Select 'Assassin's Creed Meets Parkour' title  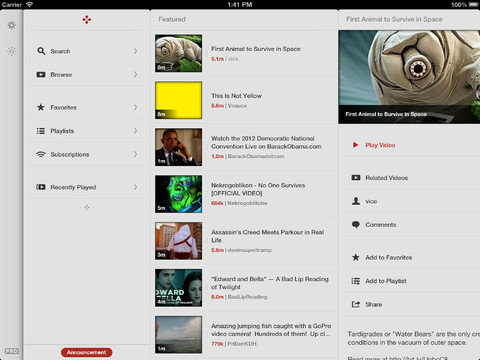click(267, 236)
